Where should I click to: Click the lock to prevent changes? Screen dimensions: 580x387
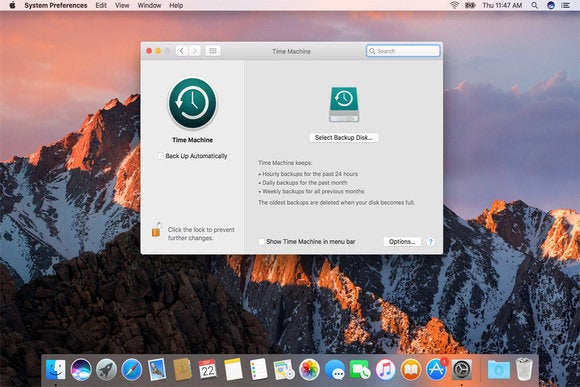(156, 230)
